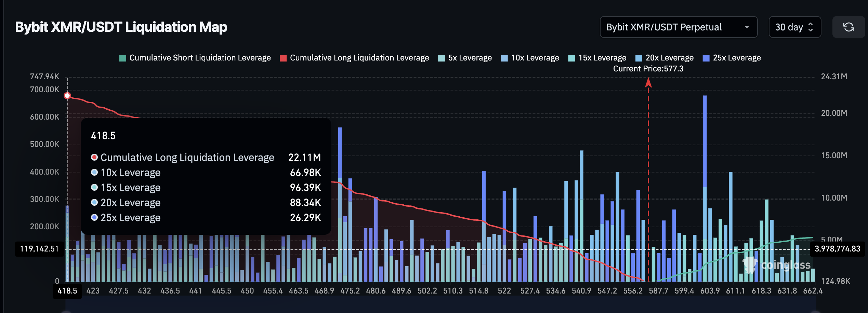Click the blue 25x Leverage legend square
Screen dimensions: 868x313
[x=706, y=57]
